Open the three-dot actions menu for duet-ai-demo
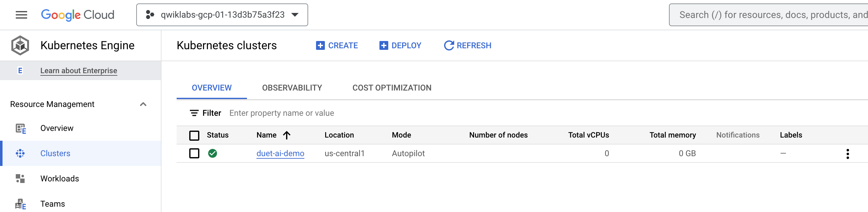 click(847, 154)
